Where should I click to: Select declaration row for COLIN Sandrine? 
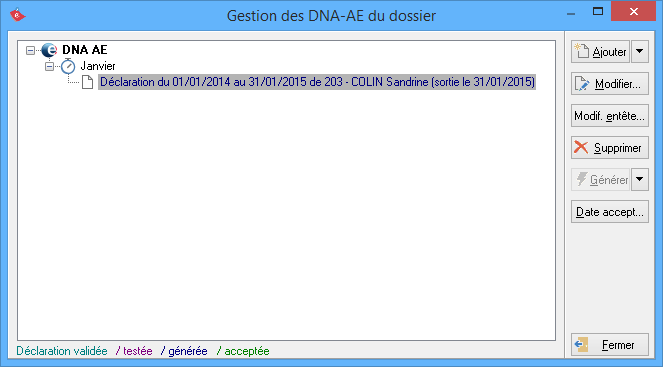317,82
